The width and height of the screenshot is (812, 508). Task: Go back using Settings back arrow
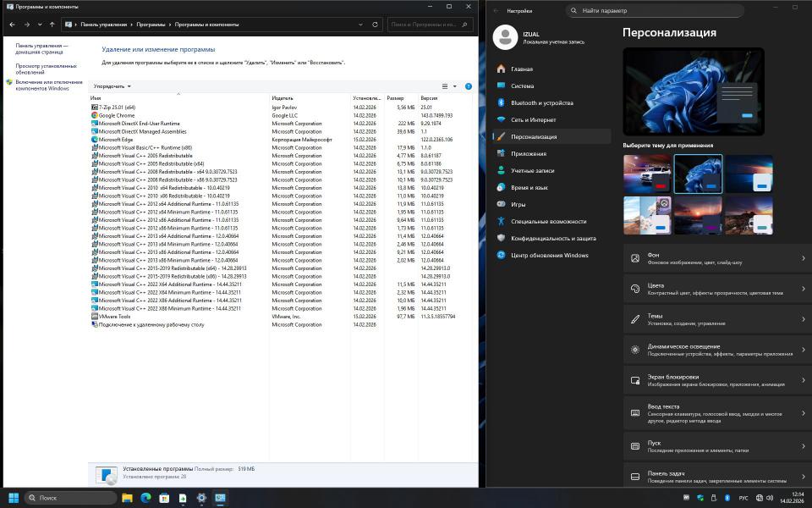tap(496, 11)
